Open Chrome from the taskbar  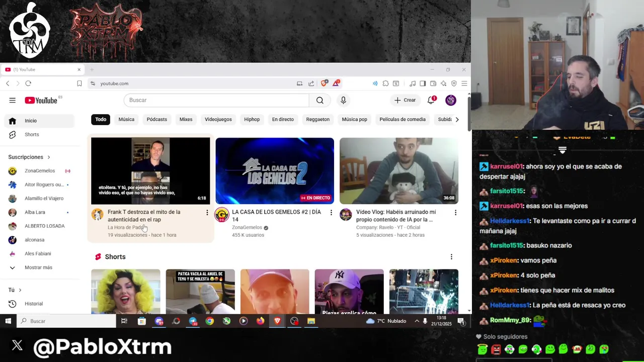pyautogui.click(x=210, y=321)
